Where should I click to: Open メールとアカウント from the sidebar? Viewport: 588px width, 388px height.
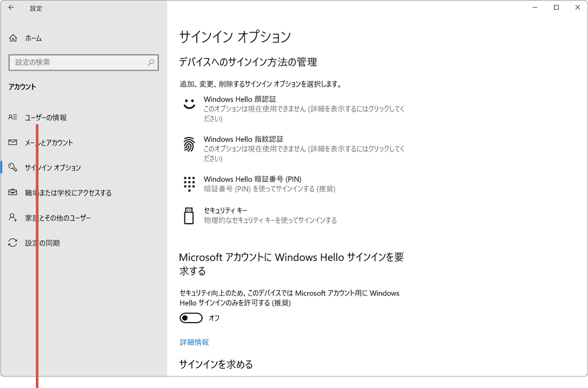48,142
